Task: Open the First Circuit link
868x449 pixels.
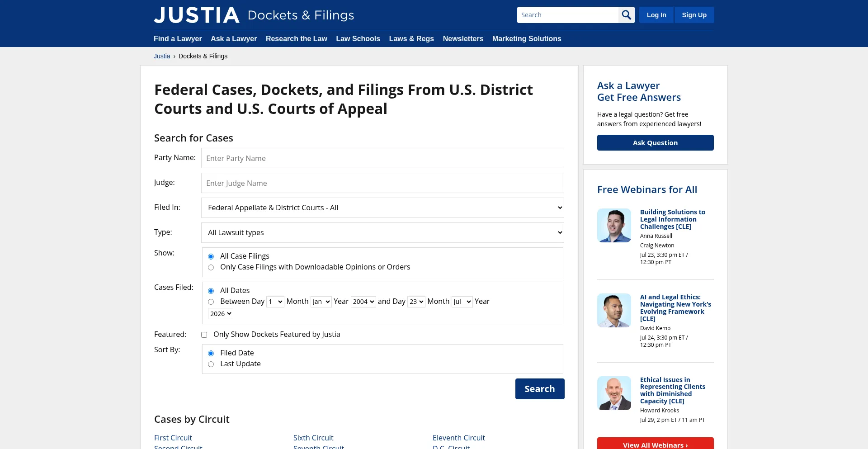Action: click(x=173, y=438)
